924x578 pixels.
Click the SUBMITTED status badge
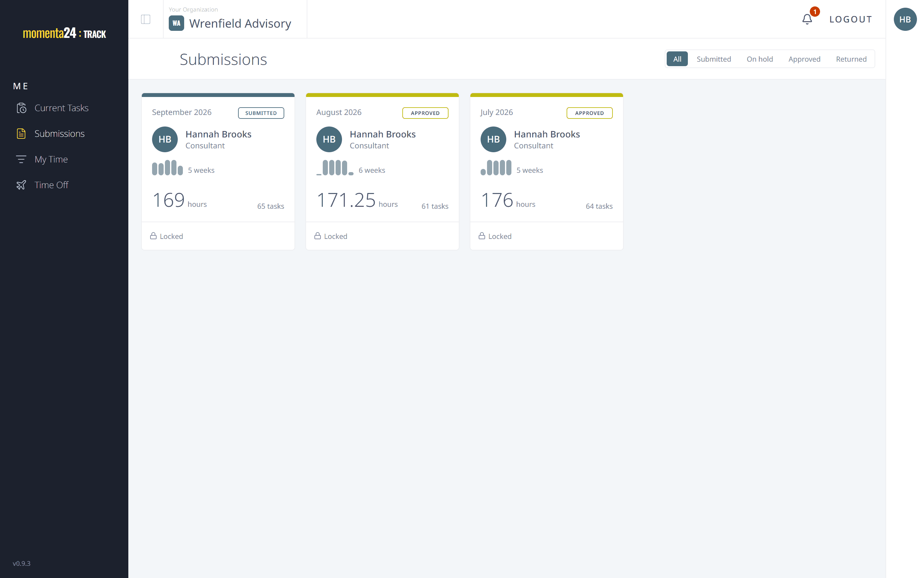coord(261,113)
